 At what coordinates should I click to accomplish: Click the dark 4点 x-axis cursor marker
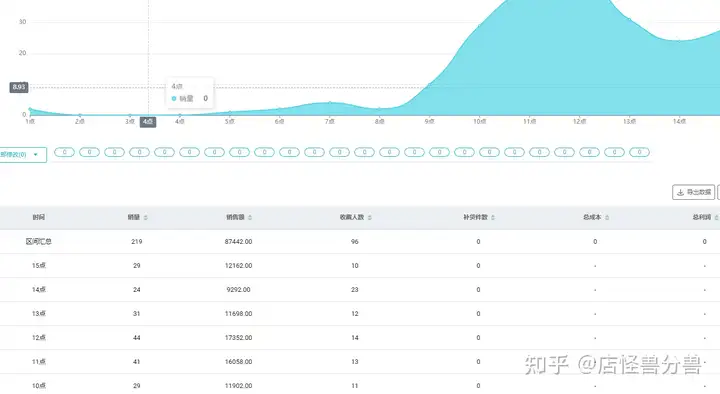click(x=148, y=122)
